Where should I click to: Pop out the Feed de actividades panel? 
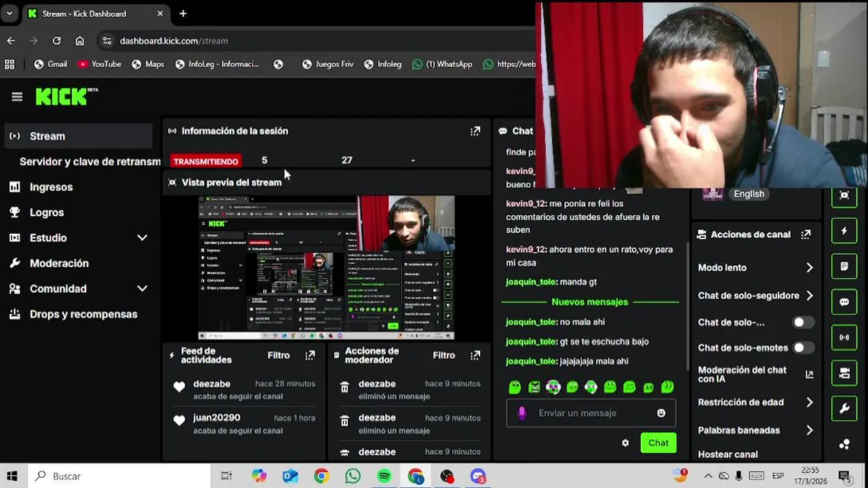coord(310,355)
